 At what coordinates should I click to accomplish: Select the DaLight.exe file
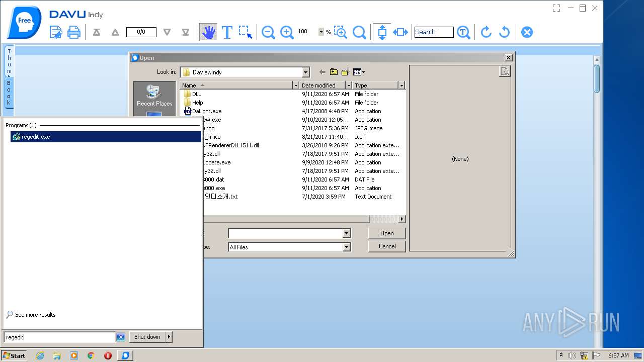[203, 111]
